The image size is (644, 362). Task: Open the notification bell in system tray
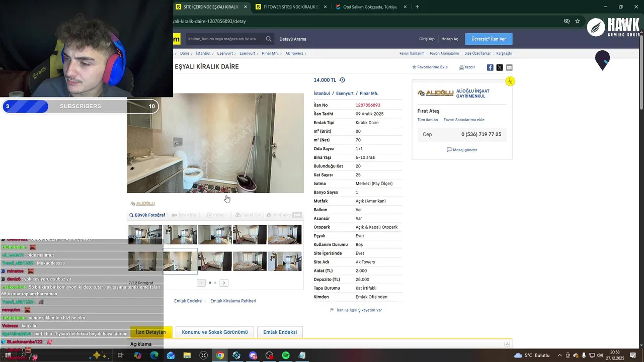633,355
